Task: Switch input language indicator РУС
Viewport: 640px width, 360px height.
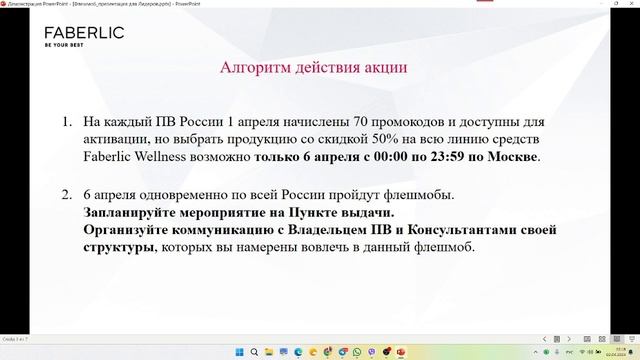Action: pos(569,352)
